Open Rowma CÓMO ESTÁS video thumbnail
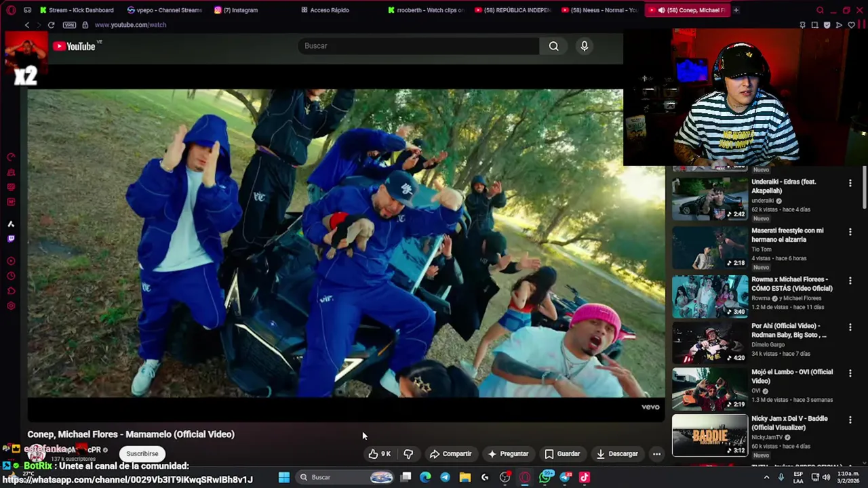The height and width of the screenshot is (488, 868). [x=710, y=296]
